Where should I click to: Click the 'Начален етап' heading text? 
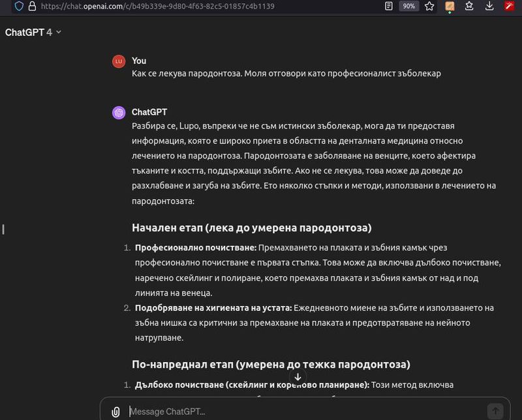(x=251, y=228)
